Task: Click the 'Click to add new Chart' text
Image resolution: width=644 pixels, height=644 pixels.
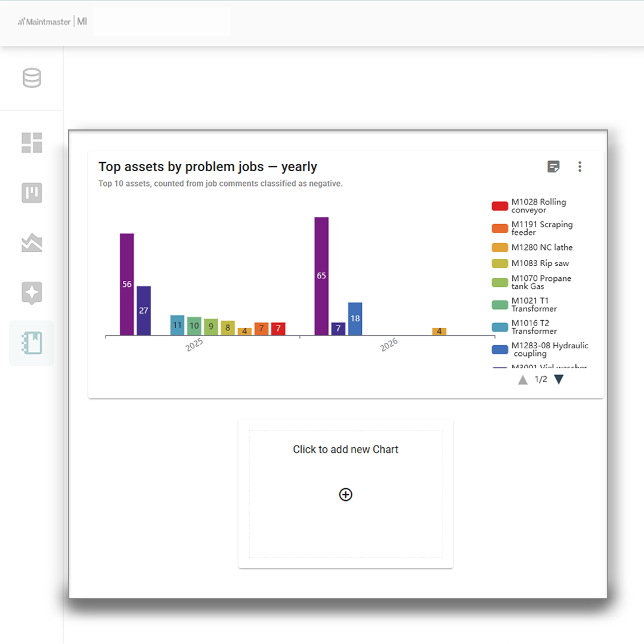Action: [x=345, y=450]
